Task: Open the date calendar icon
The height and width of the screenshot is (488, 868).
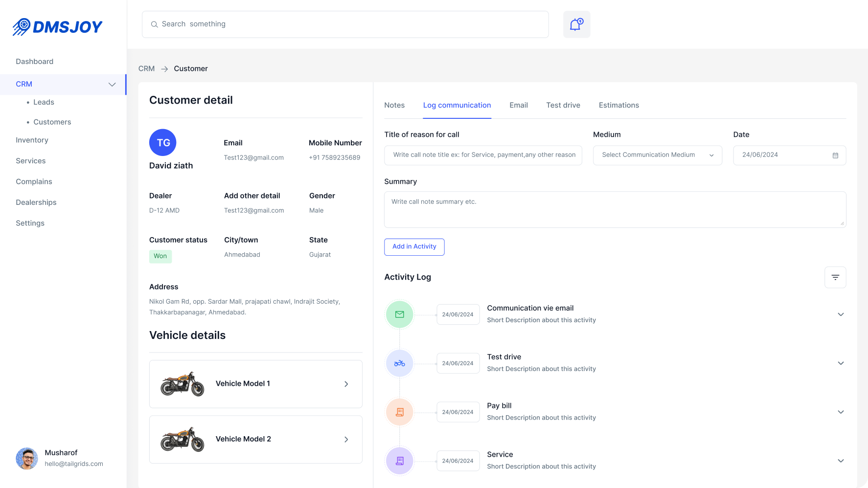Action: [x=835, y=155]
